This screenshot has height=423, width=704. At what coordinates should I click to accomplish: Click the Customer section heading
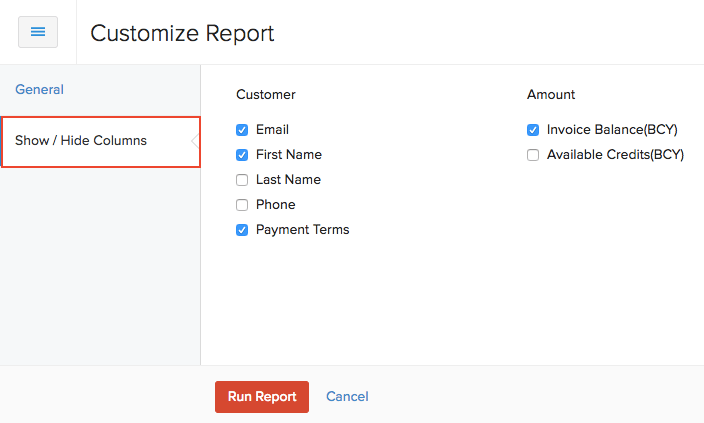click(266, 95)
